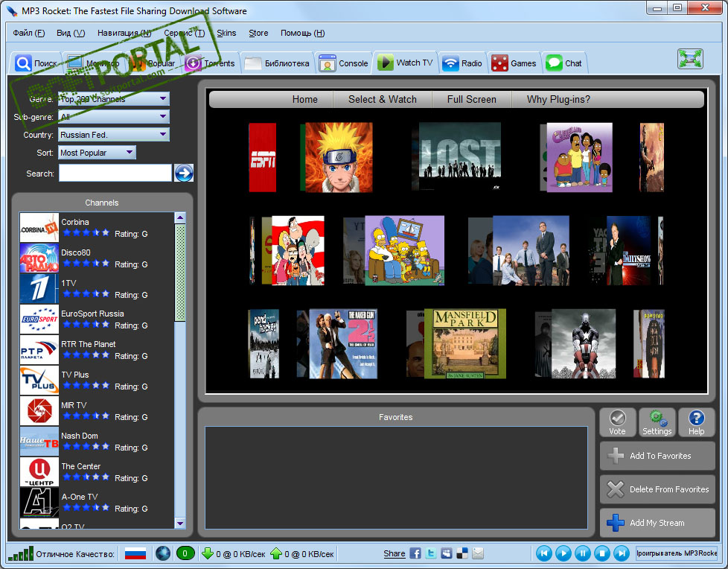Switch to the Console tab
The image size is (728, 569).
344,63
